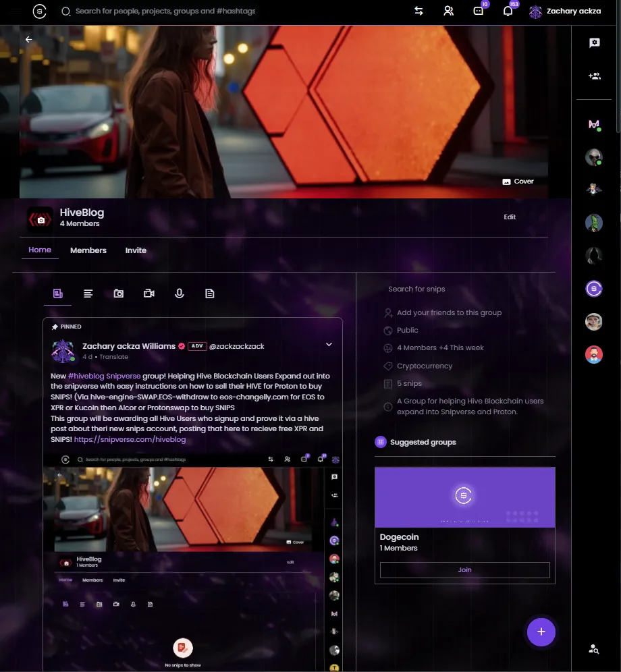The height and width of the screenshot is (672, 621).
Task: Click the @zackzackzack handle
Action: pyautogui.click(x=237, y=346)
